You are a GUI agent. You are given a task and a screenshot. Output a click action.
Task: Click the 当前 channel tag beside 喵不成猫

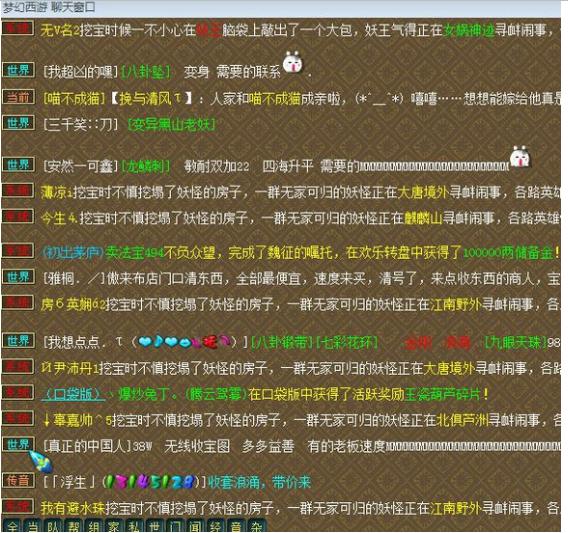(x=18, y=97)
